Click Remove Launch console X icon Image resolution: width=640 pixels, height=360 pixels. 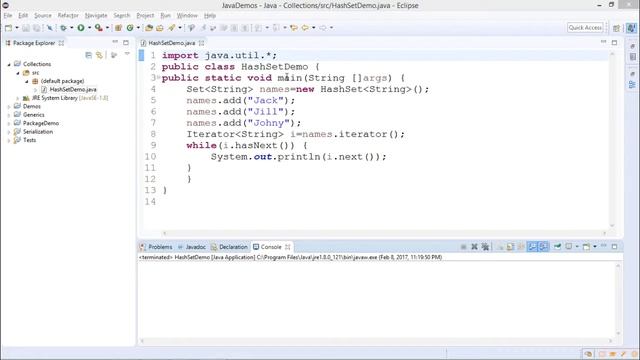(474, 247)
